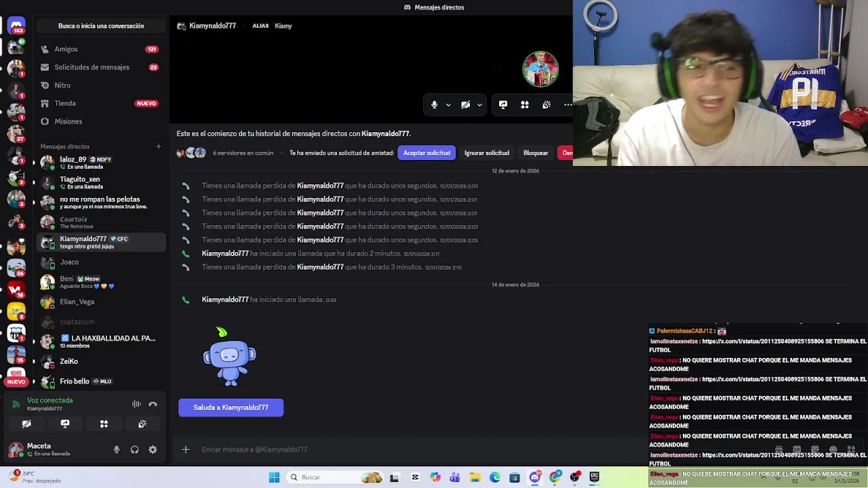Screen dimensions: 868x488
Task: Share screen from voice connected panel
Action: coord(65,424)
